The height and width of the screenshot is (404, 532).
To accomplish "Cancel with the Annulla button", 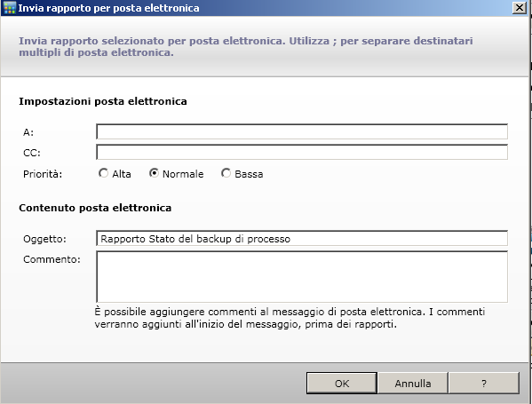I will coord(413,384).
